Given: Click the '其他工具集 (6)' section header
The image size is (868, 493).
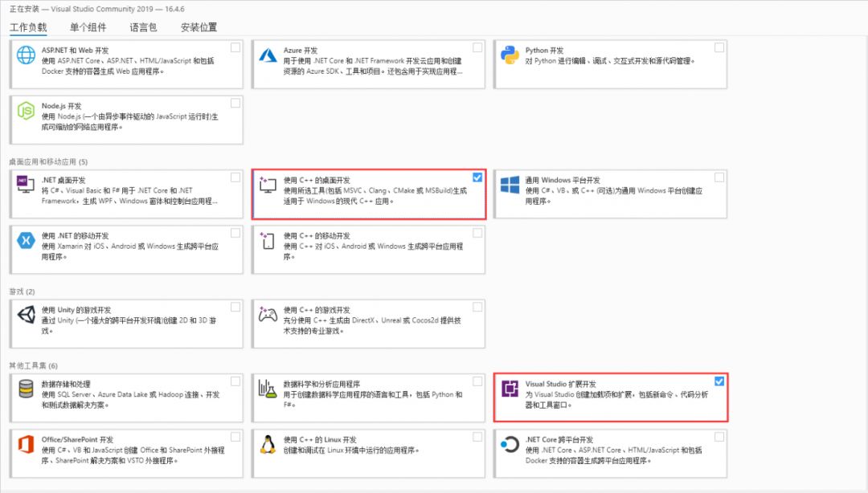Looking at the screenshot, I should (33, 366).
